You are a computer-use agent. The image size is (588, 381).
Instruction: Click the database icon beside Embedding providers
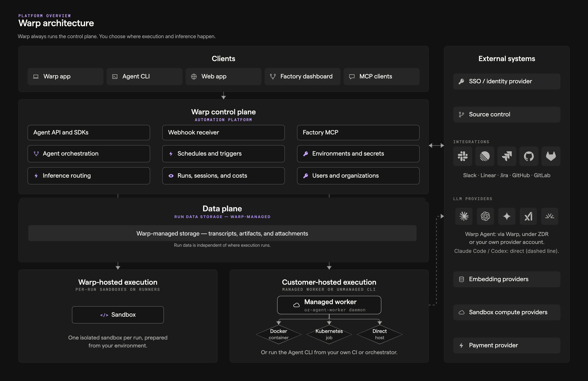tap(461, 279)
